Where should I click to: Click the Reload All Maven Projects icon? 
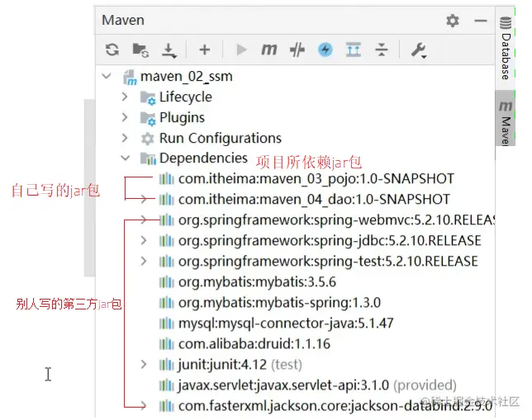pos(112,50)
